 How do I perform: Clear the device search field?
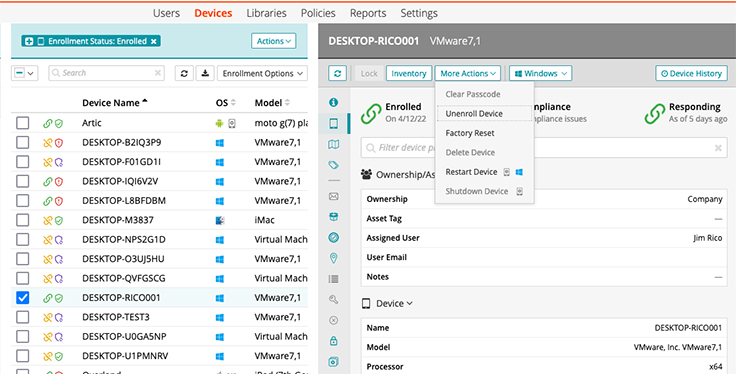[158, 73]
